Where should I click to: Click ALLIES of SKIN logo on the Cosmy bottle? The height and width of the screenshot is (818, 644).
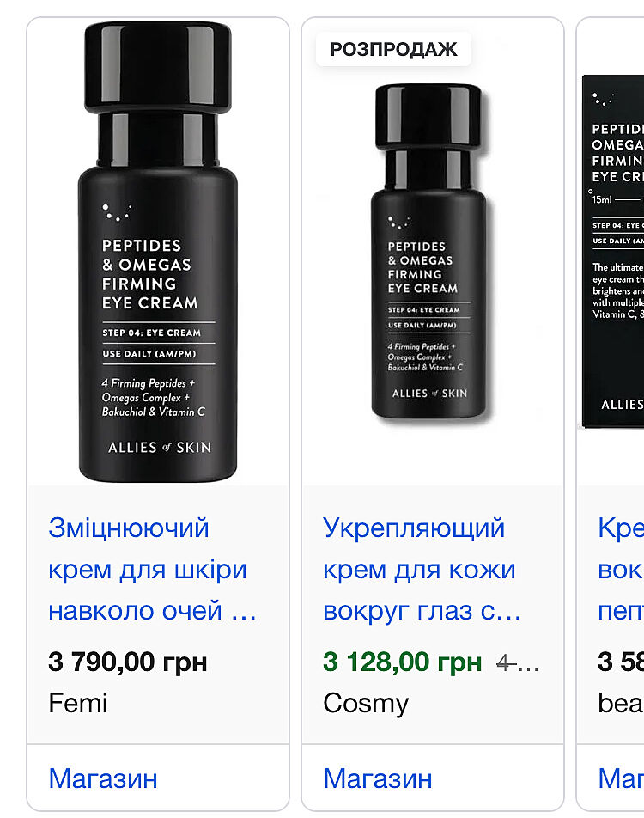[x=429, y=394]
